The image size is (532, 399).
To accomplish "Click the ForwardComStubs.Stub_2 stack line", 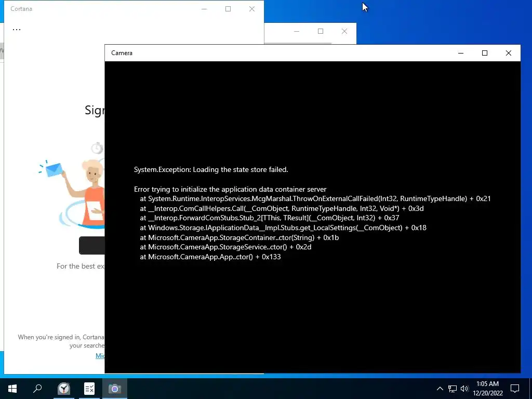I will tap(270, 218).
